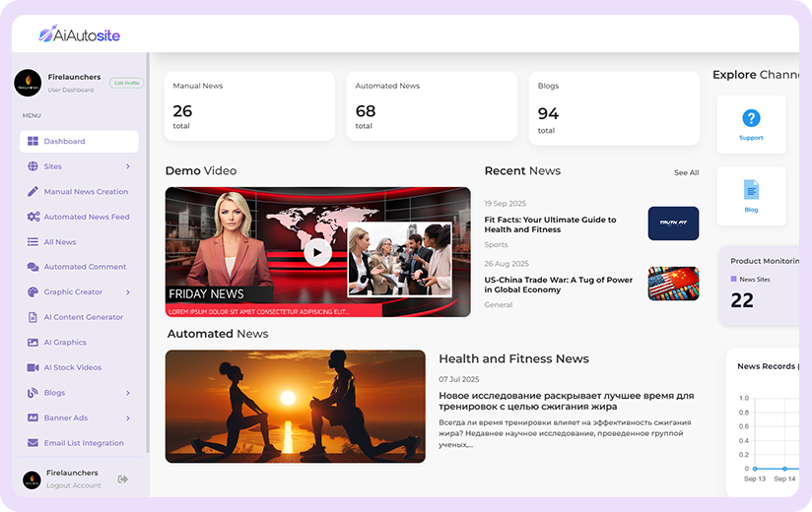Click the AI Stock Videos icon
The image size is (812, 512).
tap(34, 367)
